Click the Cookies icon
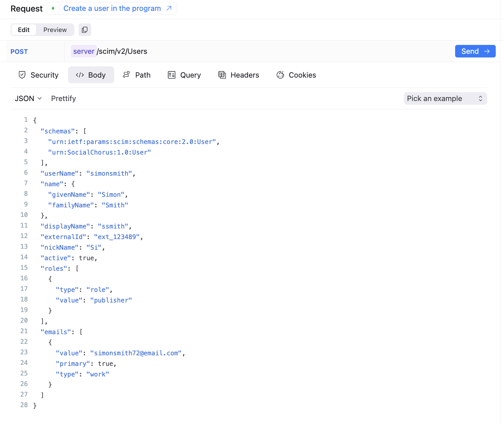This screenshot has height=424, width=504. [x=280, y=75]
